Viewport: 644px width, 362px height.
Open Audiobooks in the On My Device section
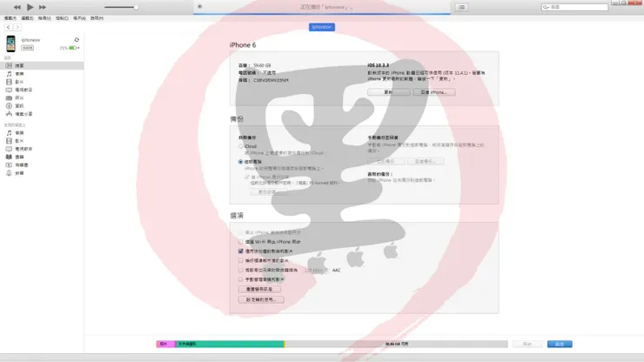pyautogui.click(x=42, y=164)
